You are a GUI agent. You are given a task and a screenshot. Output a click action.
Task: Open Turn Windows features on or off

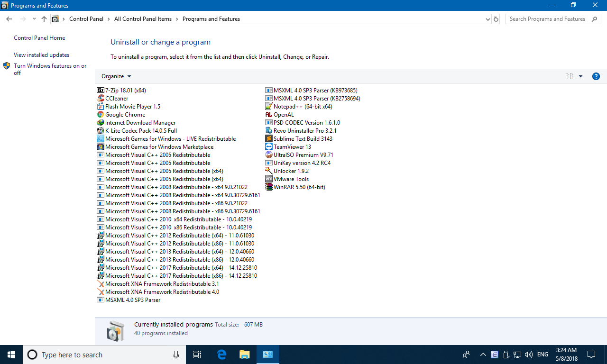click(x=50, y=69)
